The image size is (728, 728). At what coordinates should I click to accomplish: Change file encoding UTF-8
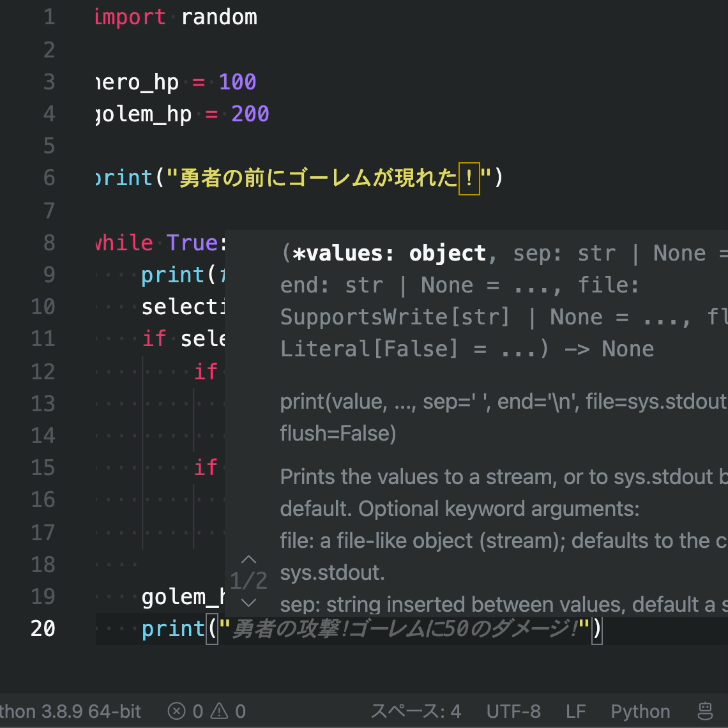[513, 711]
